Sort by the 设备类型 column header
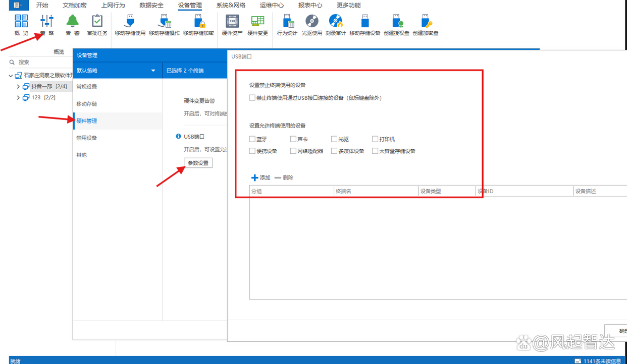The width and height of the screenshot is (627, 364). point(447,191)
